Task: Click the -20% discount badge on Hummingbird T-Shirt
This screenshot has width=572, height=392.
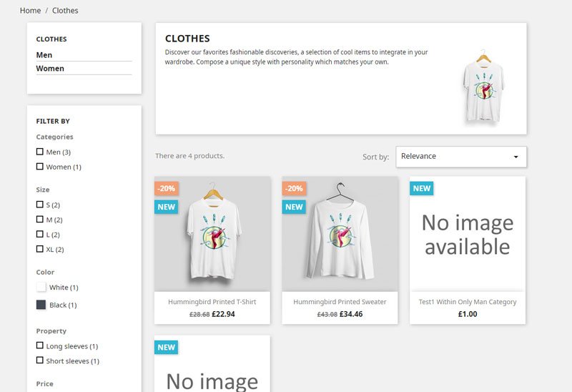Action: pos(166,189)
